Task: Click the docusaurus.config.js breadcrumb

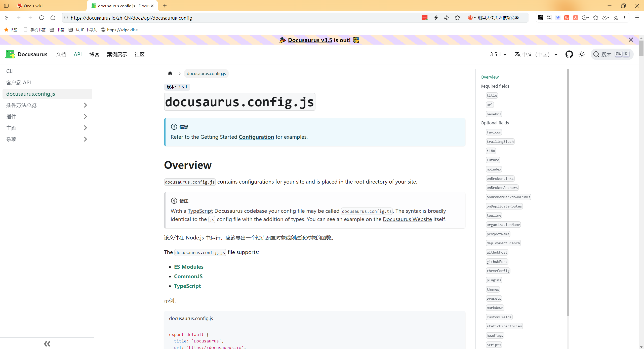Action: click(206, 74)
